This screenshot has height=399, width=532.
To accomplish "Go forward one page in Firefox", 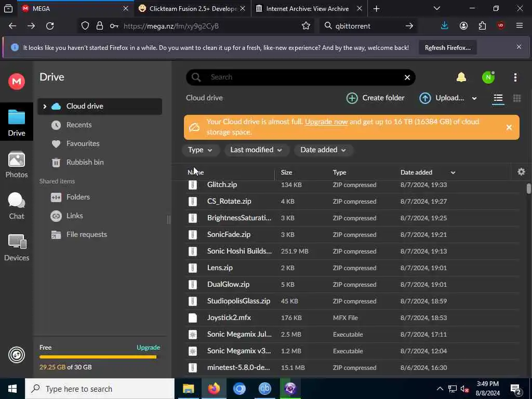I will 31,26.
